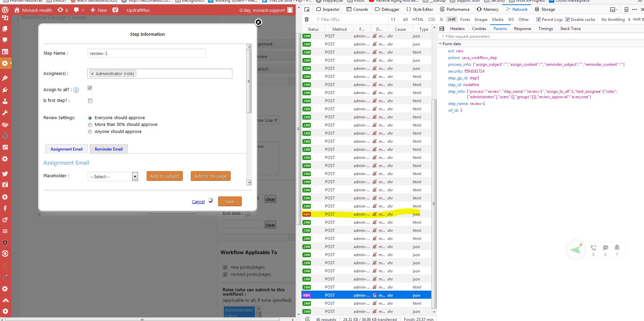Click the Status column header
Screen dimensions: 644x321
tap(313, 29)
